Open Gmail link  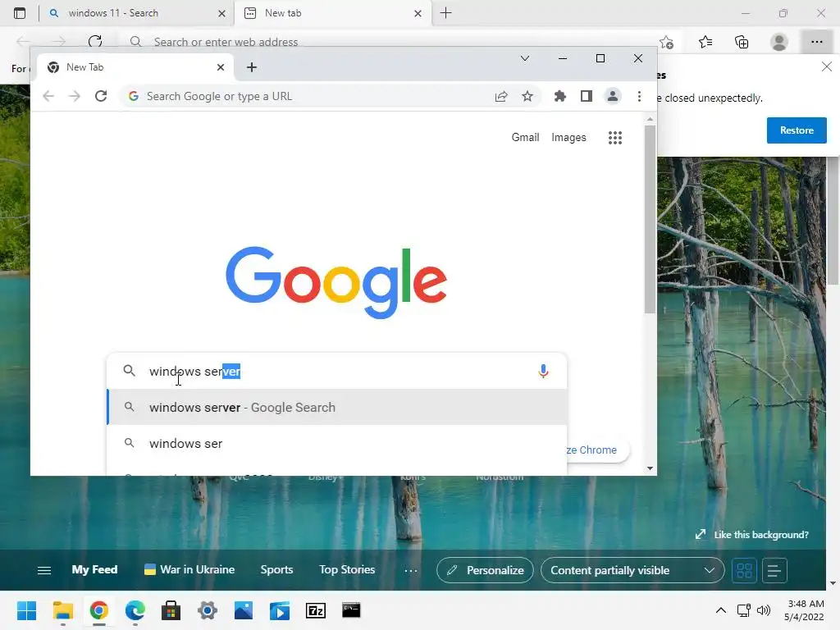[x=525, y=137]
